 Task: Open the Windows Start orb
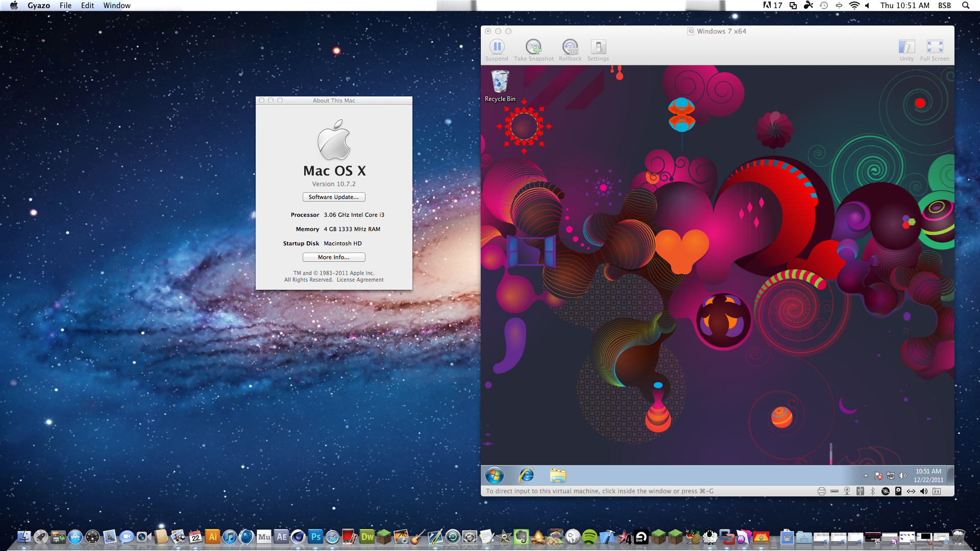point(494,475)
